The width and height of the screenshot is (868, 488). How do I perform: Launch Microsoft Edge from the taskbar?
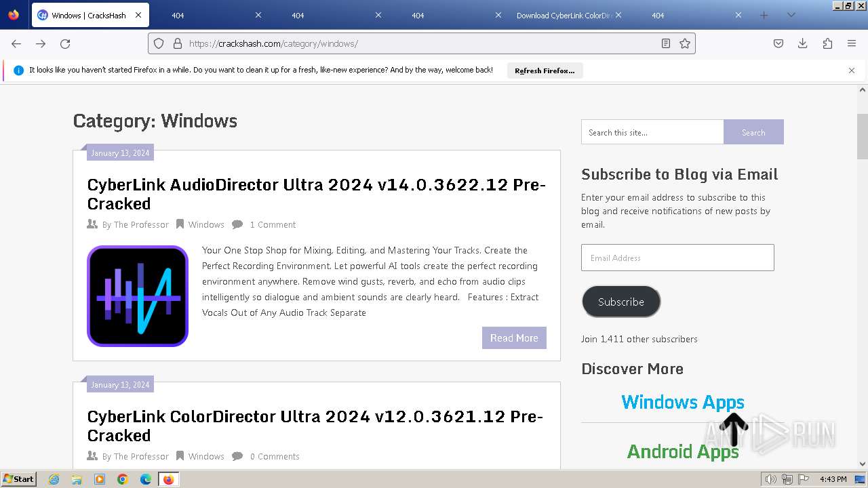coord(146,479)
